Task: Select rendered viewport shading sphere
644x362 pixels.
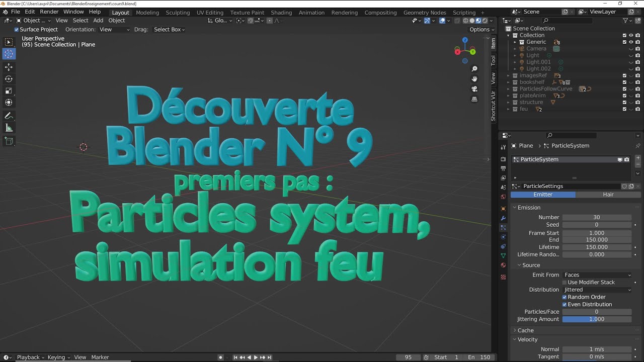Action: pos(485,21)
